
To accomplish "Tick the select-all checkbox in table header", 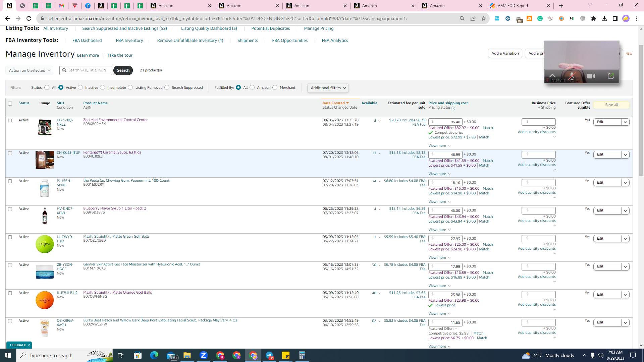I will coord(10,104).
